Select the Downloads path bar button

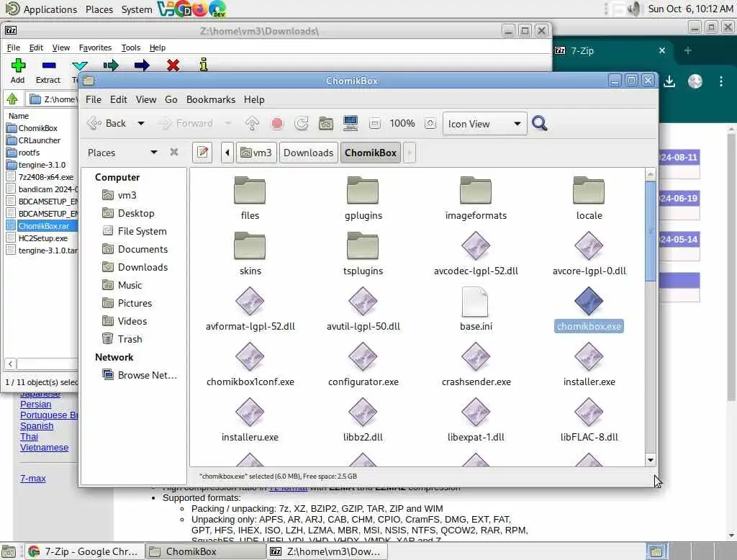(x=308, y=153)
